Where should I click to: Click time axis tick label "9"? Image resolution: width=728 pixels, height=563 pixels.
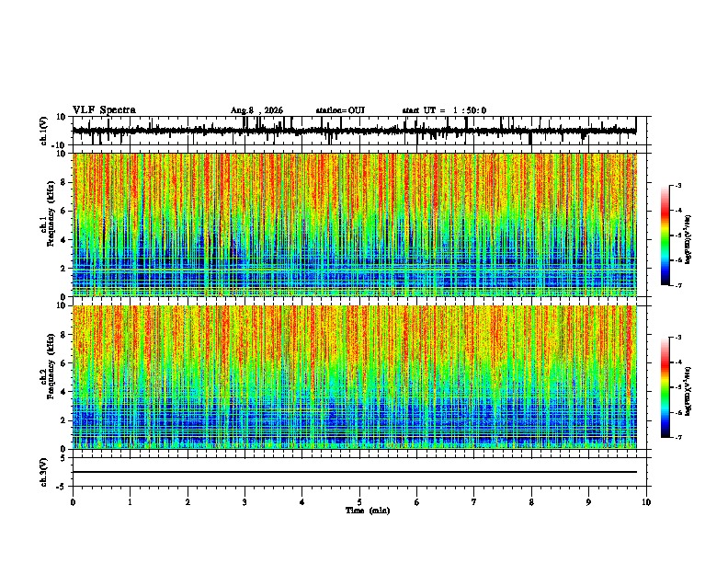tap(588, 502)
